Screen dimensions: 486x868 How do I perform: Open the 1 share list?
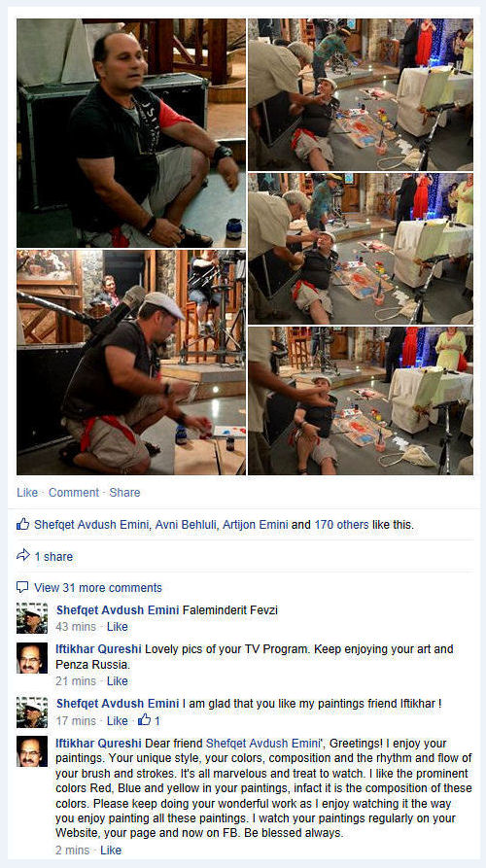pos(53,556)
